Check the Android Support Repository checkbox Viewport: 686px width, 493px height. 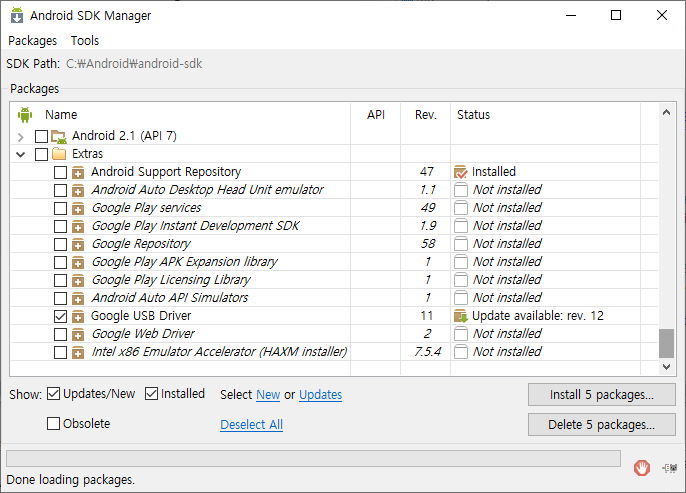(x=60, y=172)
